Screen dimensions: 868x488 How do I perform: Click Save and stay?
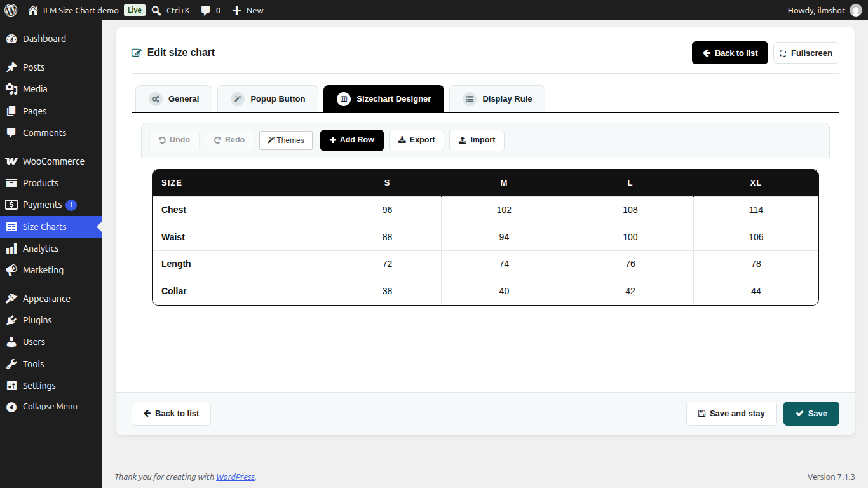coord(731,414)
